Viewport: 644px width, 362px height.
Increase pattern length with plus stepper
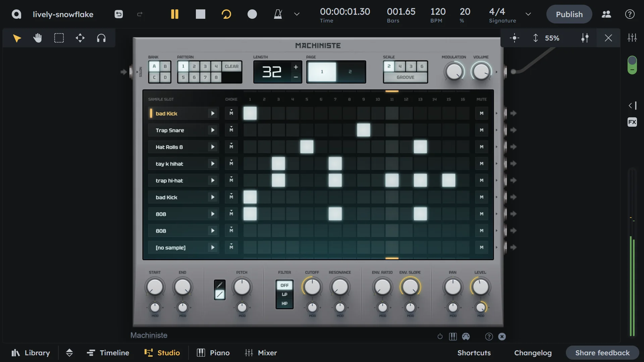[296, 67]
